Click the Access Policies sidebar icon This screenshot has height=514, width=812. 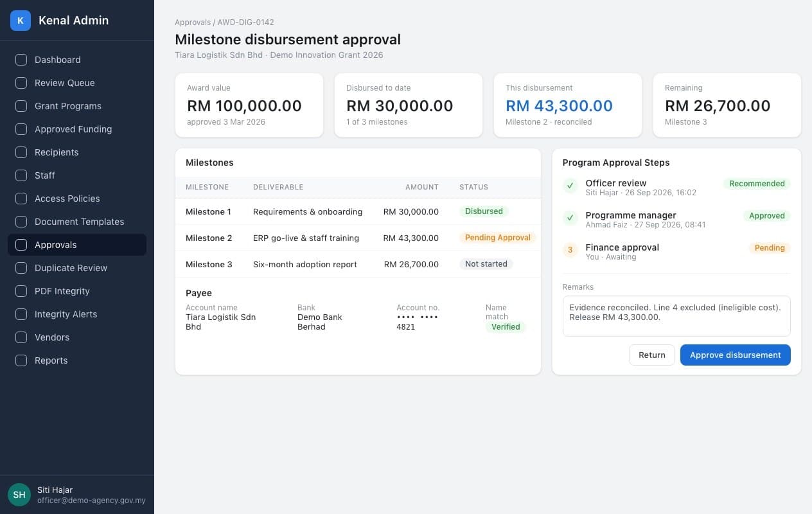coord(21,199)
